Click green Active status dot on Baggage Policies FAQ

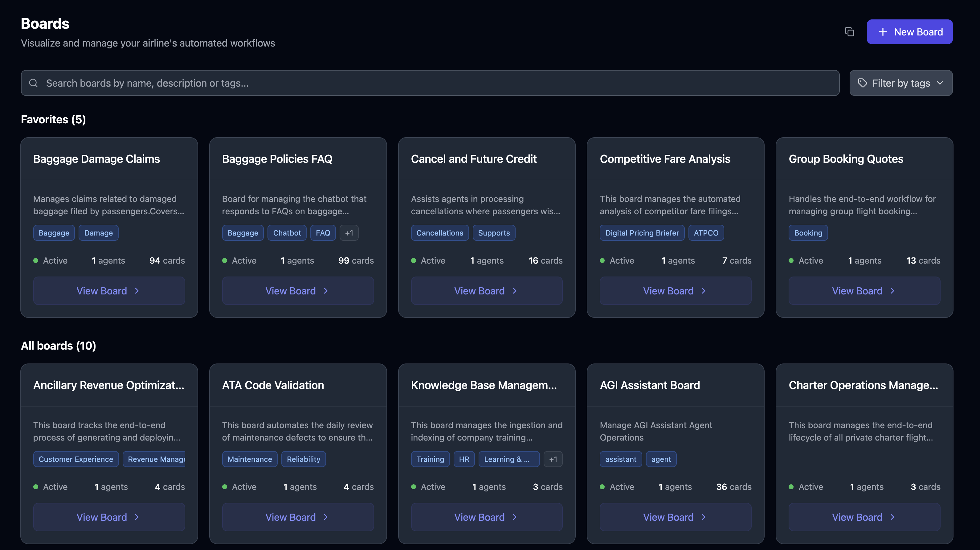click(225, 261)
